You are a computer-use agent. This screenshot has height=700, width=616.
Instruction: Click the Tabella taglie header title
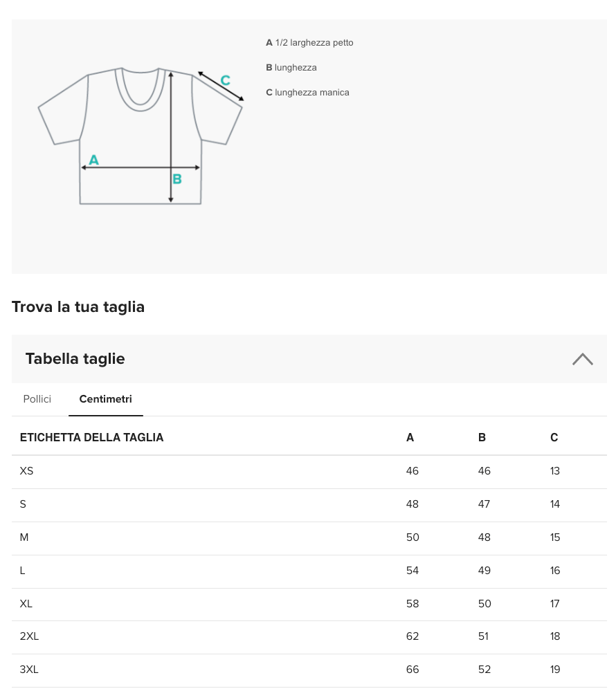pos(75,359)
